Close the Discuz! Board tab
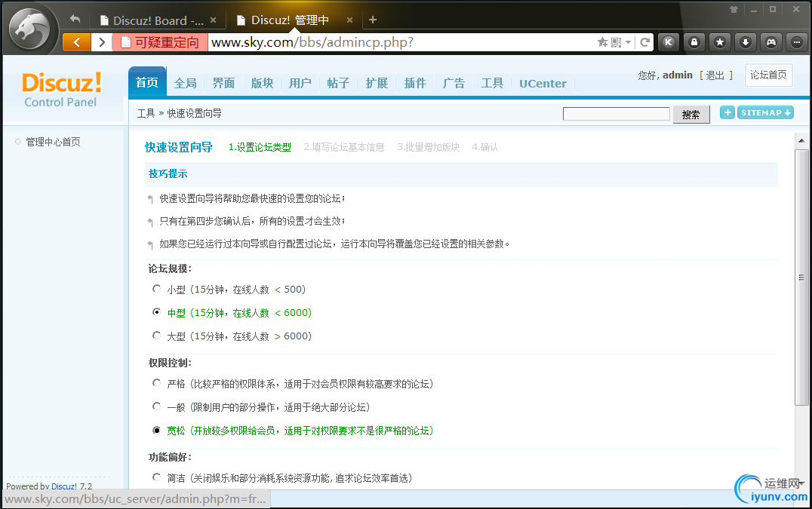 pos(213,20)
